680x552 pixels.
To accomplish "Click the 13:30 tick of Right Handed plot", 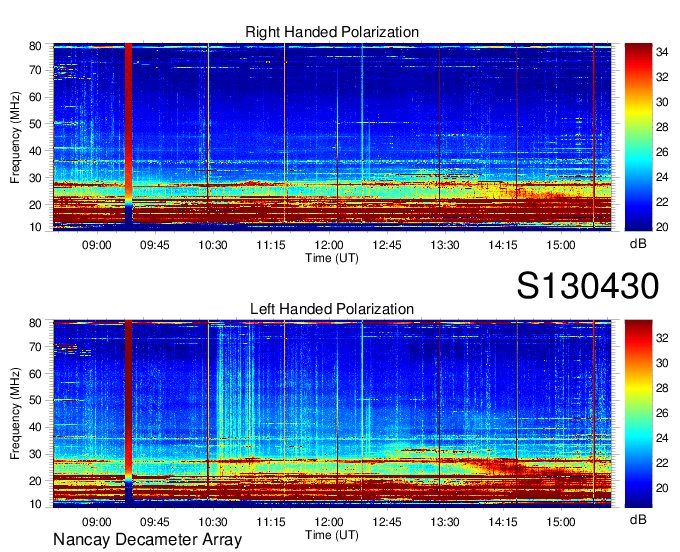I will (445, 245).
